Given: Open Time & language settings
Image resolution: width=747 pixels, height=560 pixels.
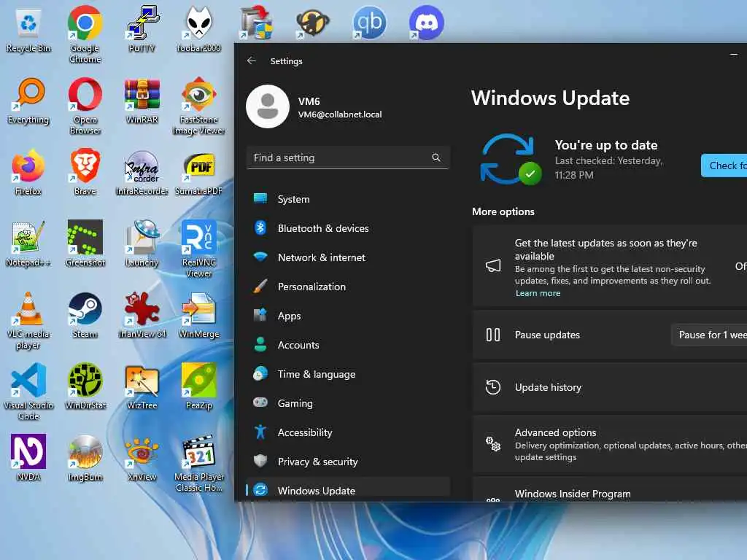Looking at the screenshot, I should pos(348,374).
